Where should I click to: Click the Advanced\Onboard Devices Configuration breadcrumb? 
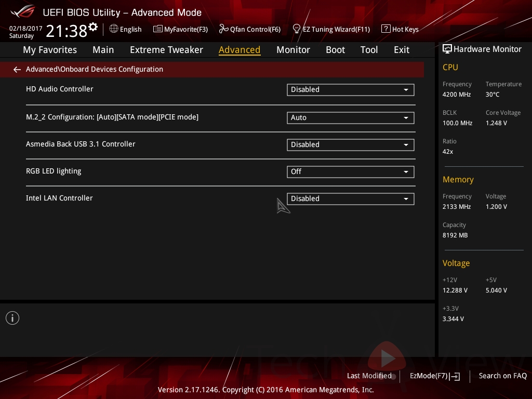coord(95,69)
